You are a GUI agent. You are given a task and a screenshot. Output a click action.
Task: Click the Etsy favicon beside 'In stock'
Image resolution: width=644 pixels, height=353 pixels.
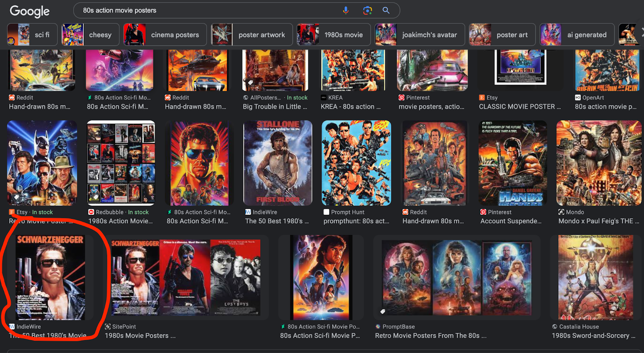pyautogui.click(x=12, y=212)
